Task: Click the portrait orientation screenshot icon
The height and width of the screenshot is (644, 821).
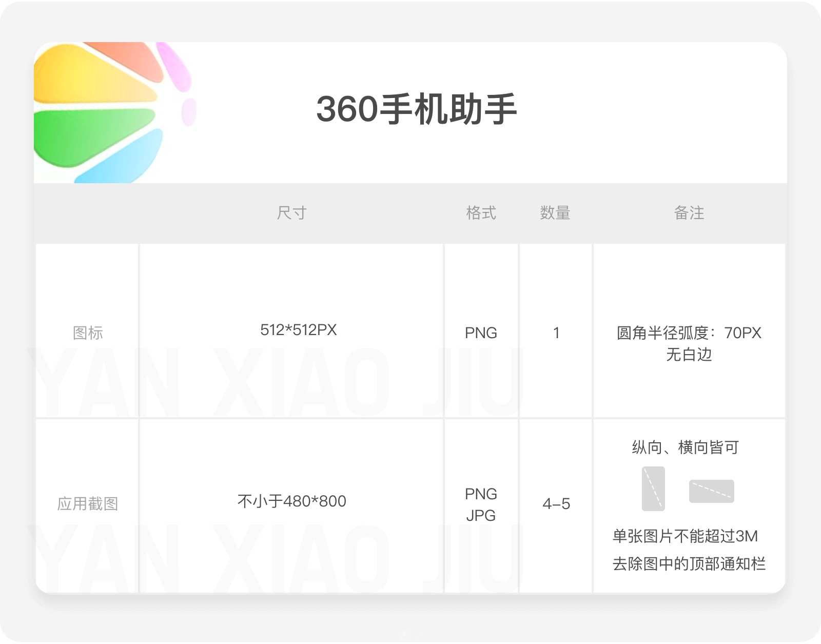Action: click(x=653, y=489)
